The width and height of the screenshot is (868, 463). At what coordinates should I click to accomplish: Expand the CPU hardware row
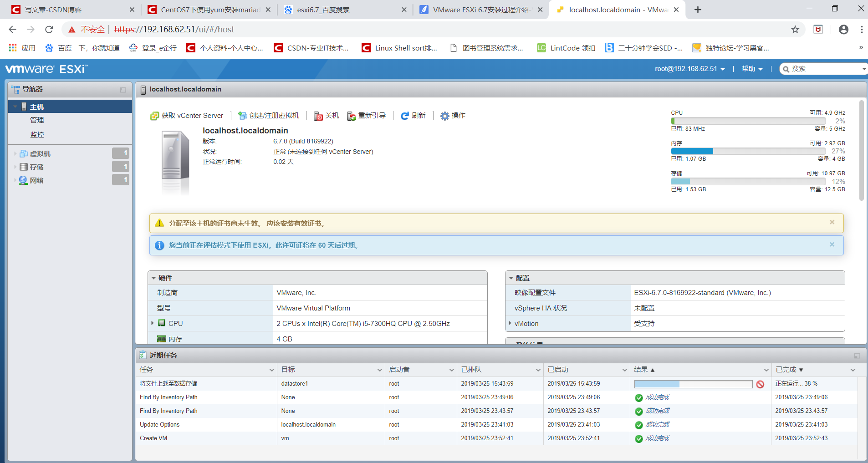(153, 323)
